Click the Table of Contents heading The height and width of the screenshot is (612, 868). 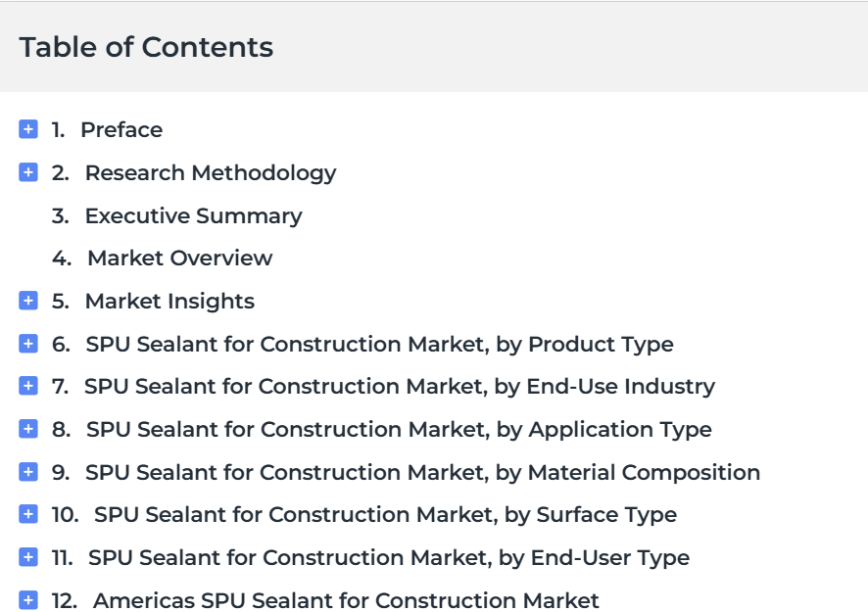point(146,47)
